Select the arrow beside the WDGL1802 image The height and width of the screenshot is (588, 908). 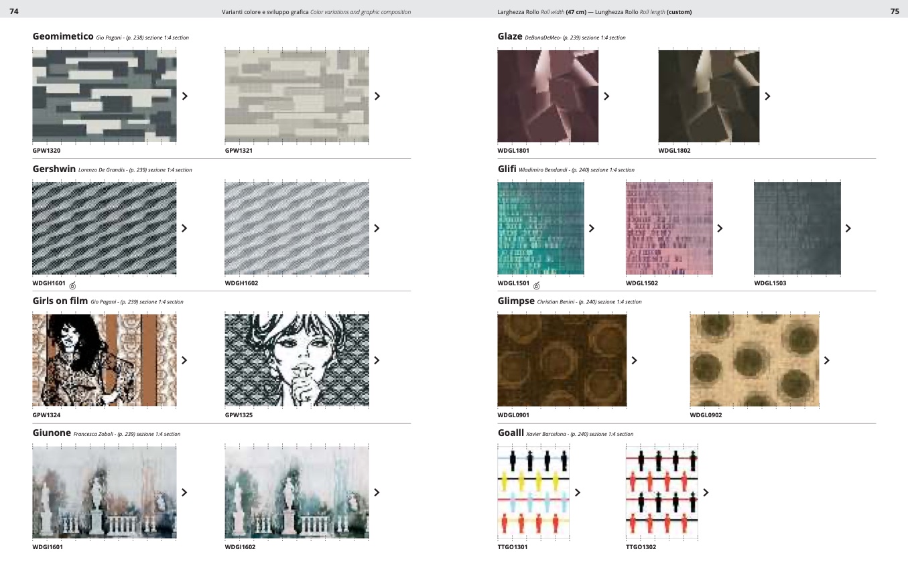[x=767, y=96]
